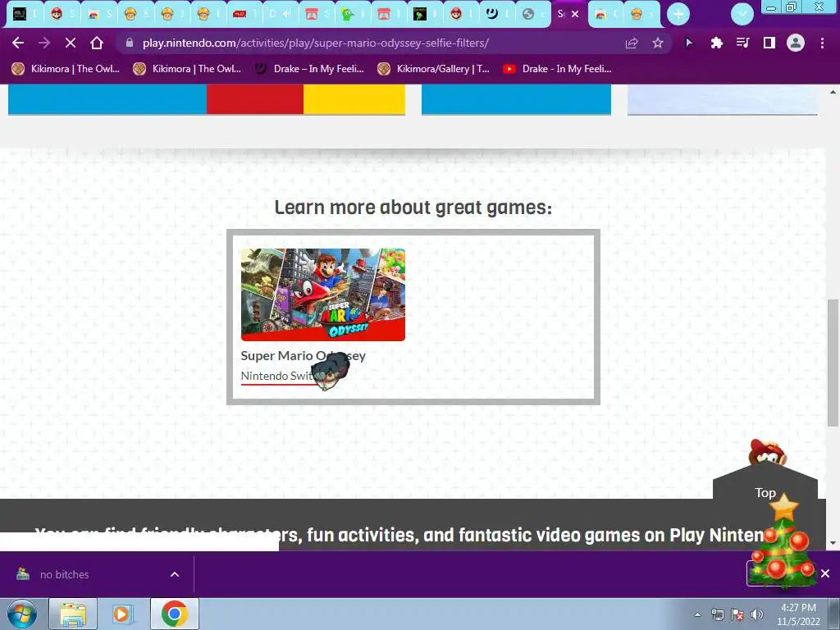This screenshot has width=840, height=630.
Task: Click the forward navigation arrow
Action: tap(44, 43)
